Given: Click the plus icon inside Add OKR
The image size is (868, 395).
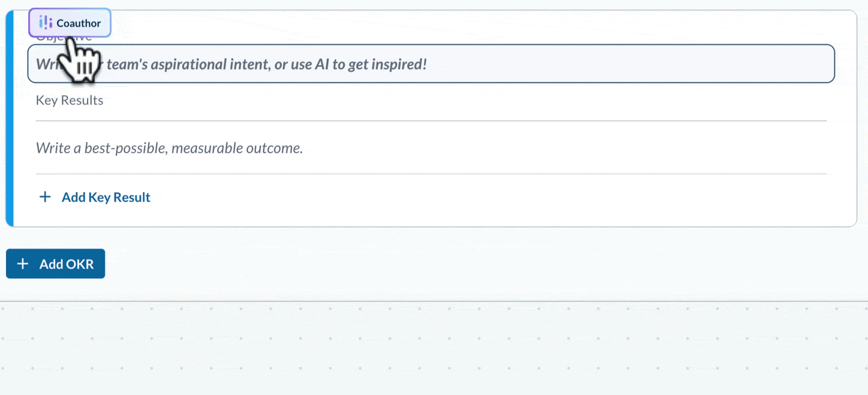Looking at the screenshot, I should pyautogui.click(x=23, y=263).
